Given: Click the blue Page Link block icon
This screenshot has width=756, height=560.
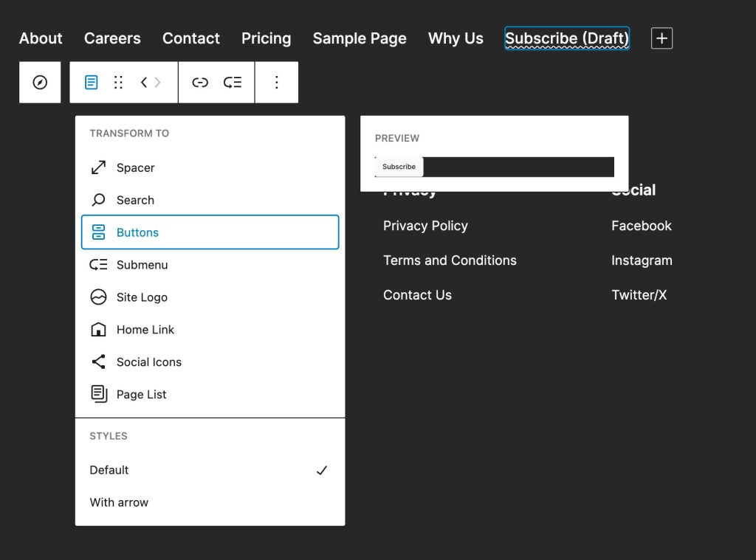Looking at the screenshot, I should [91, 82].
